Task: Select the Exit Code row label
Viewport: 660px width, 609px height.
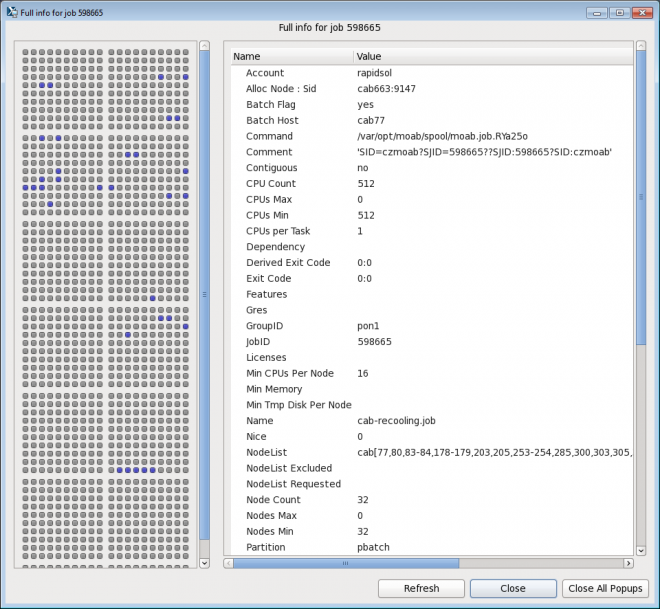Action: pyautogui.click(x=269, y=278)
